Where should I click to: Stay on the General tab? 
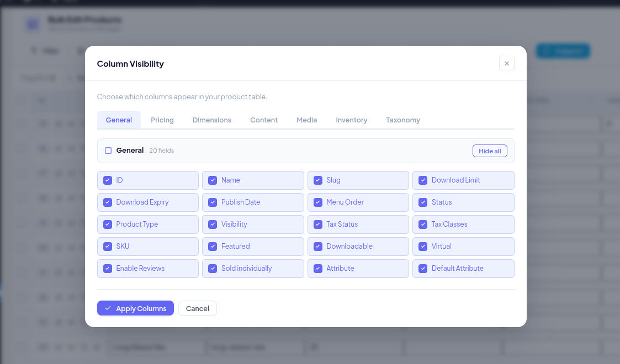pyautogui.click(x=119, y=120)
